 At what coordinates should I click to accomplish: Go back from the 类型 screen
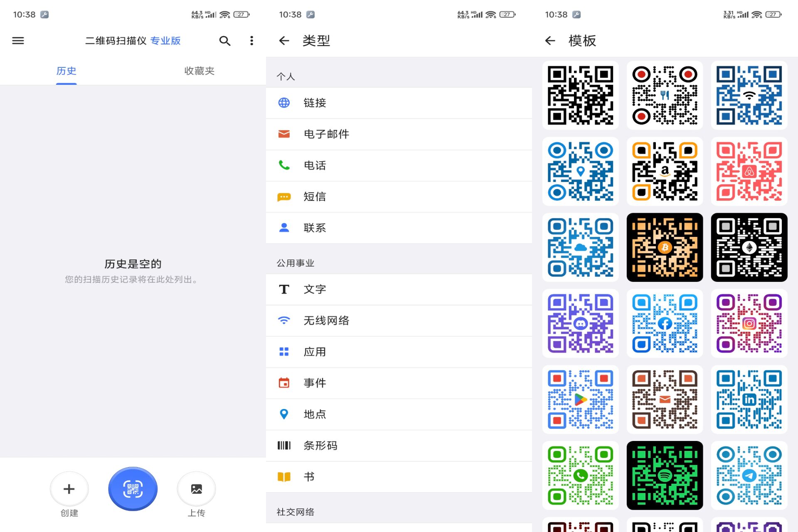point(284,41)
